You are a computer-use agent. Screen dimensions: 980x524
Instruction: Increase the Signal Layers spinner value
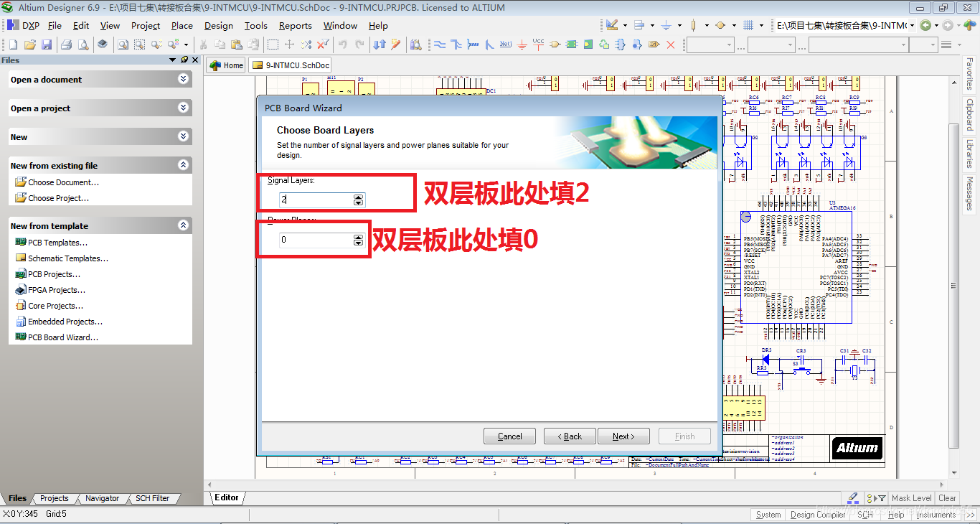(359, 197)
